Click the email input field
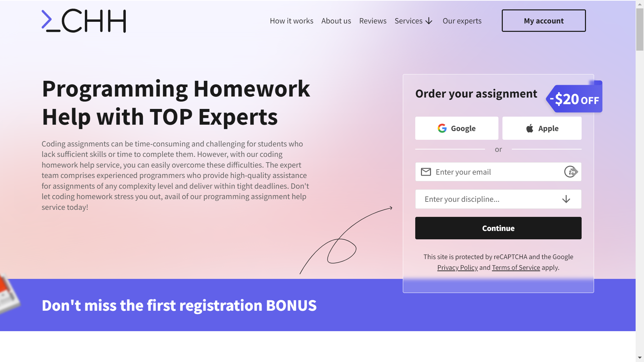 (498, 172)
